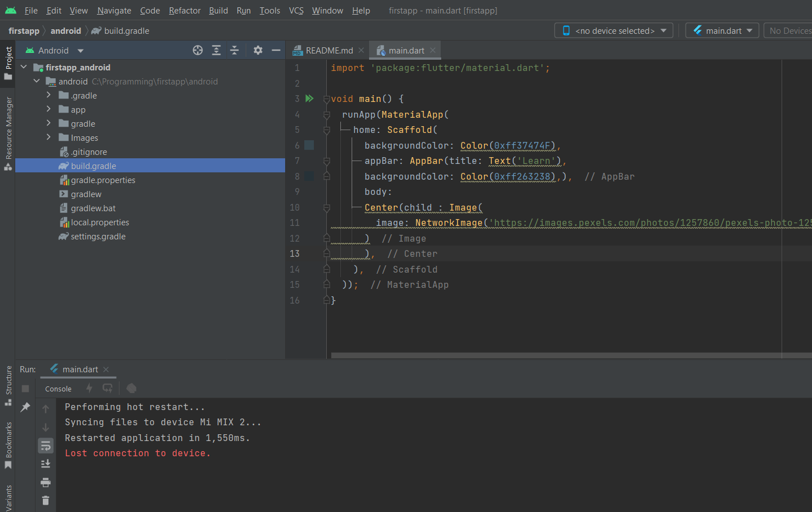Open the Tools menu
The width and height of the screenshot is (812, 512).
(x=269, y=11)
